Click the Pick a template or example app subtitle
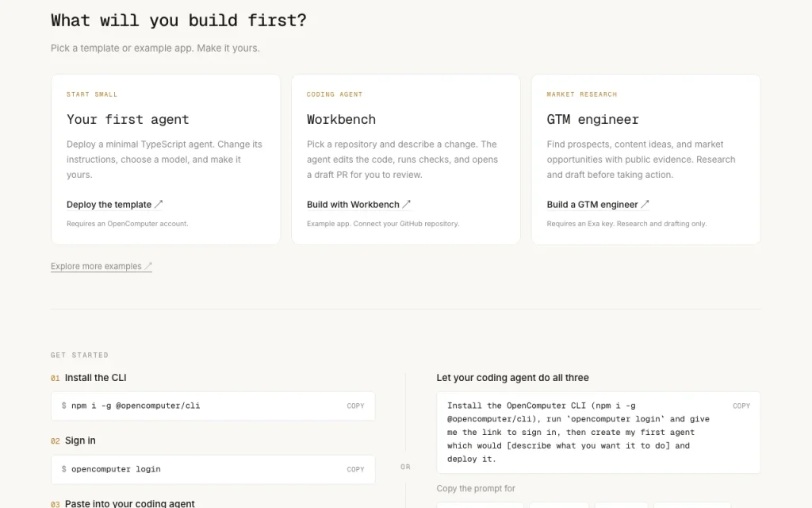Viewport: 812px width, 508px height. pos(155,48)
